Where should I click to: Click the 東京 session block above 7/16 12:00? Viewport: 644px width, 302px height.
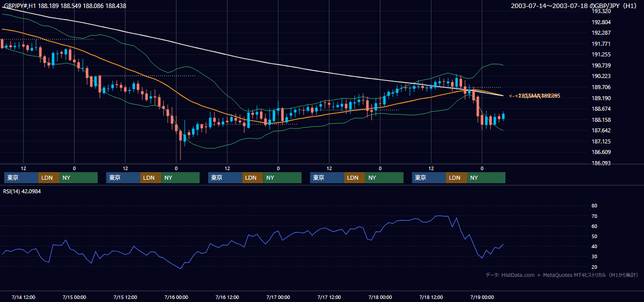coord(225,178)
